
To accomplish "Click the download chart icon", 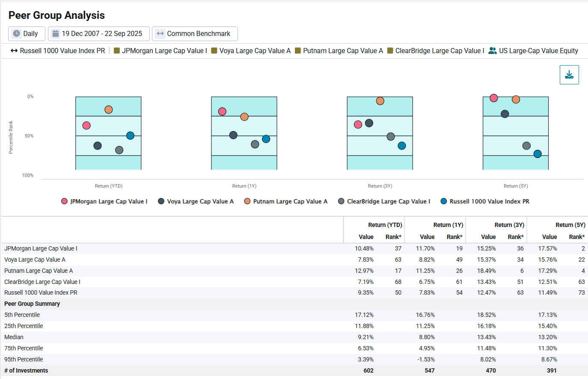I will pyautogui.click(x=569, y=75).
